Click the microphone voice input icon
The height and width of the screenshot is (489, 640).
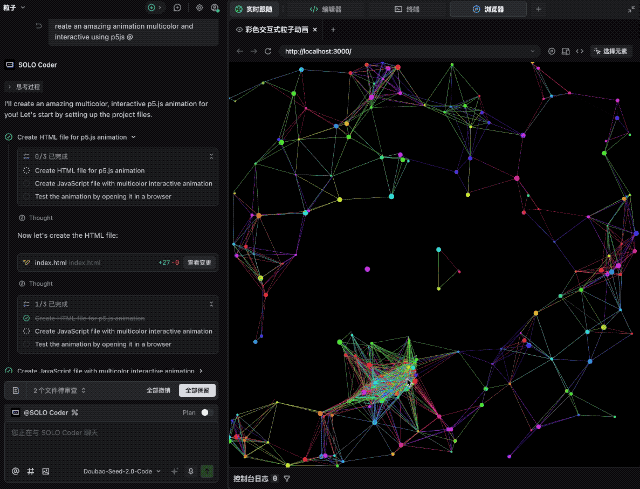click(x=190, y=471)
